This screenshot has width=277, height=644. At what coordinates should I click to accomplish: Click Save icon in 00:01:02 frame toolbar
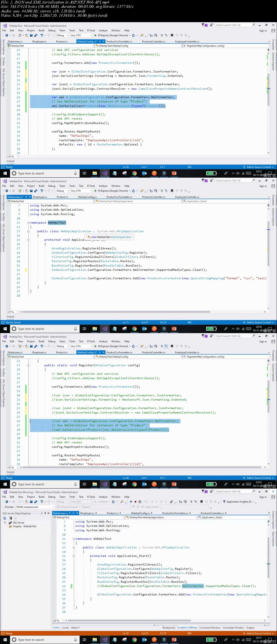point(31,35)
